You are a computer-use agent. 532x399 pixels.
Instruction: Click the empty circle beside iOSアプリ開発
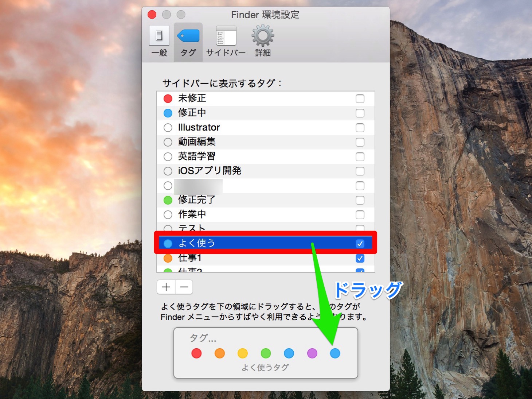pos(168,171)
